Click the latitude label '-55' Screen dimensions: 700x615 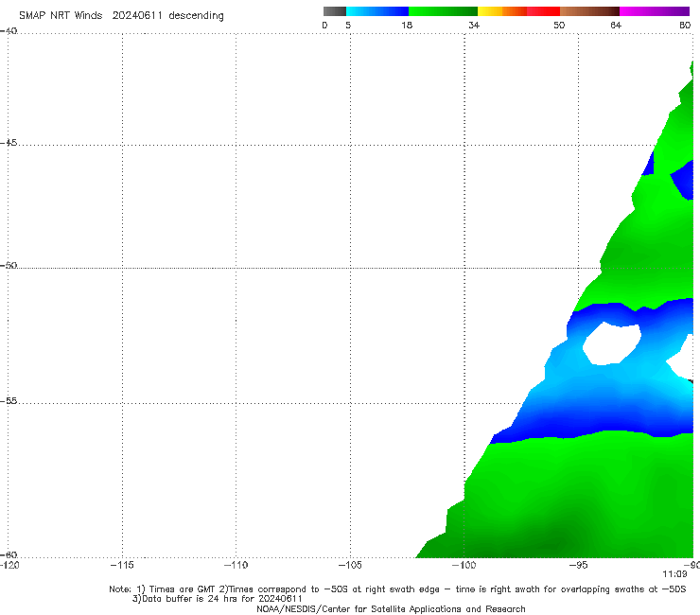click(x=9, y=401)
